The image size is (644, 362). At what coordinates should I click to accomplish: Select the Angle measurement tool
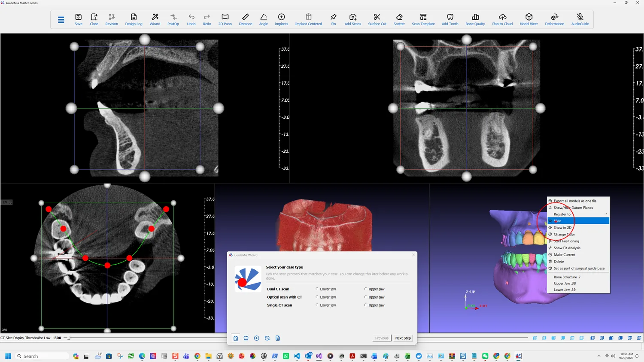pyautogui.click(x=264, y=19)
